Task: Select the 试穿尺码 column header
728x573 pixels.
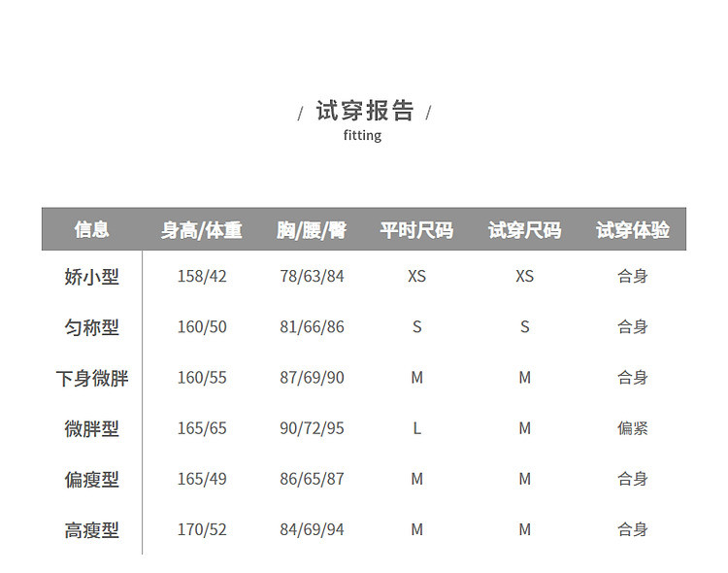Action: (524, 230)
